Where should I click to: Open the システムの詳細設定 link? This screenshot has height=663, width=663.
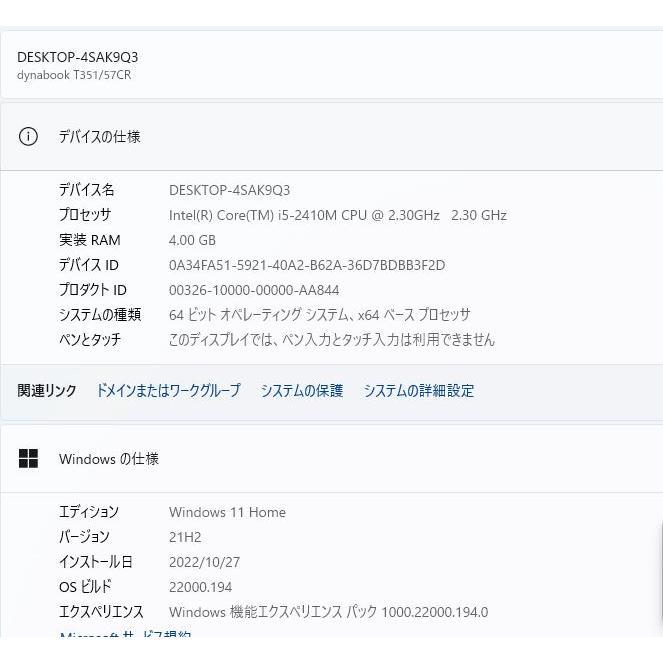418,391
